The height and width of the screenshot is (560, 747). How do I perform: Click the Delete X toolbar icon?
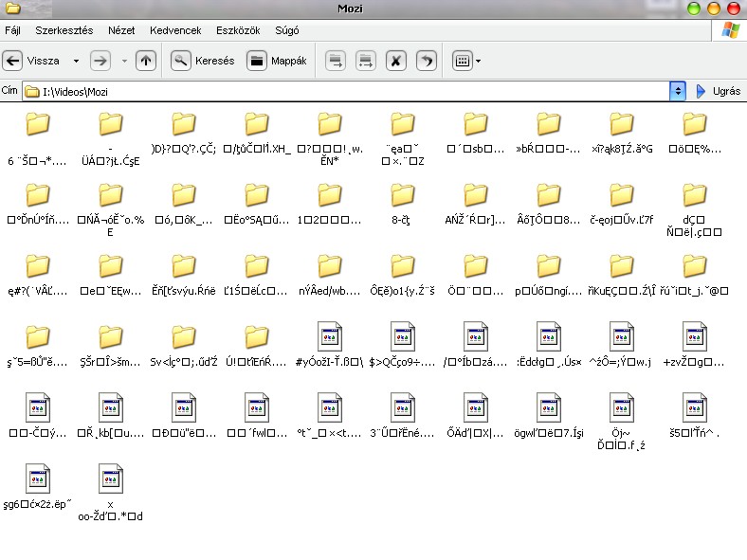(x=396, y=61)
